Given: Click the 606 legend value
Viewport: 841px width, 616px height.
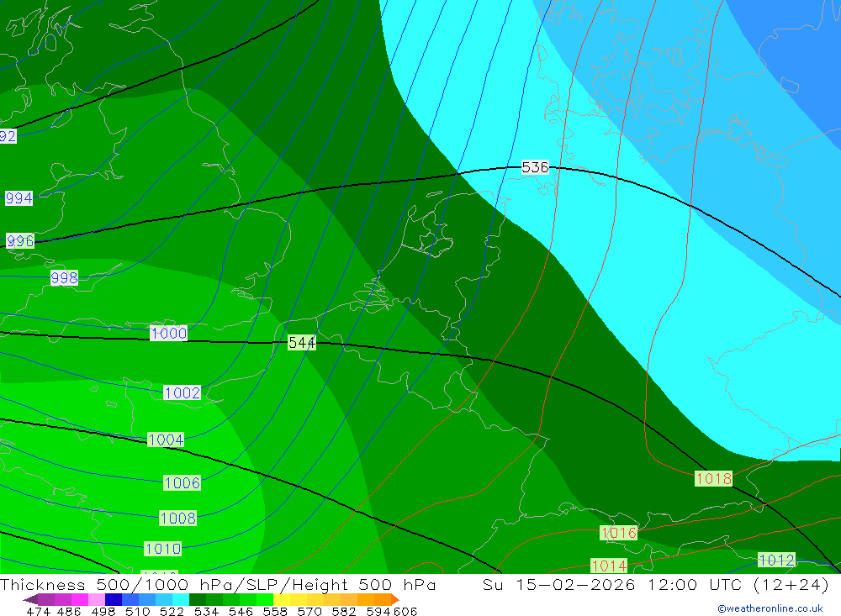Looking at the screenshot, I should tap(405, 611).
